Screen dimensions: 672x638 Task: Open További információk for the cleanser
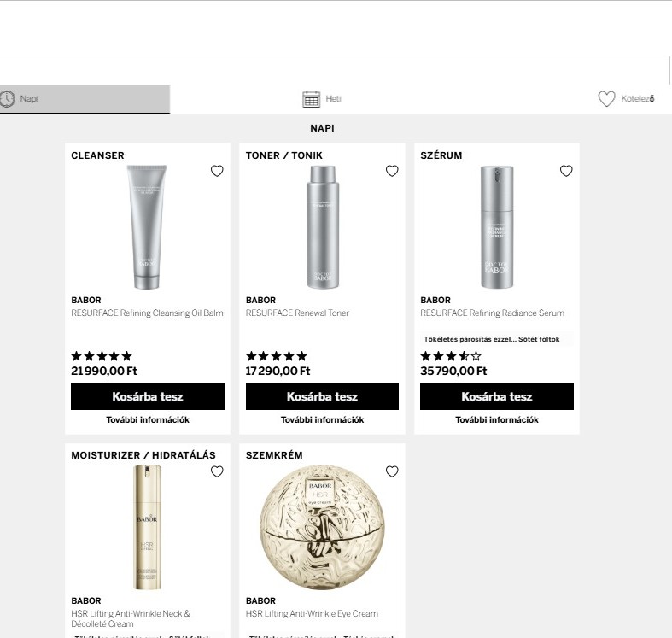148,420
